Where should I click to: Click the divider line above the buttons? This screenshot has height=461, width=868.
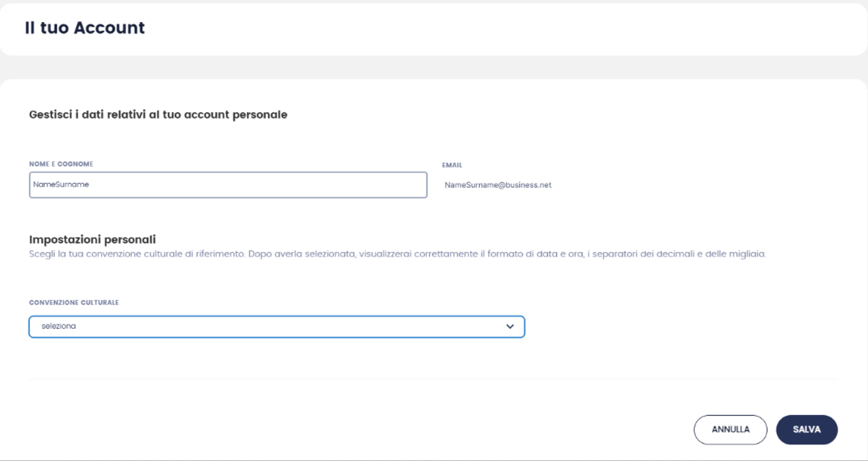(x=433, y=378)
